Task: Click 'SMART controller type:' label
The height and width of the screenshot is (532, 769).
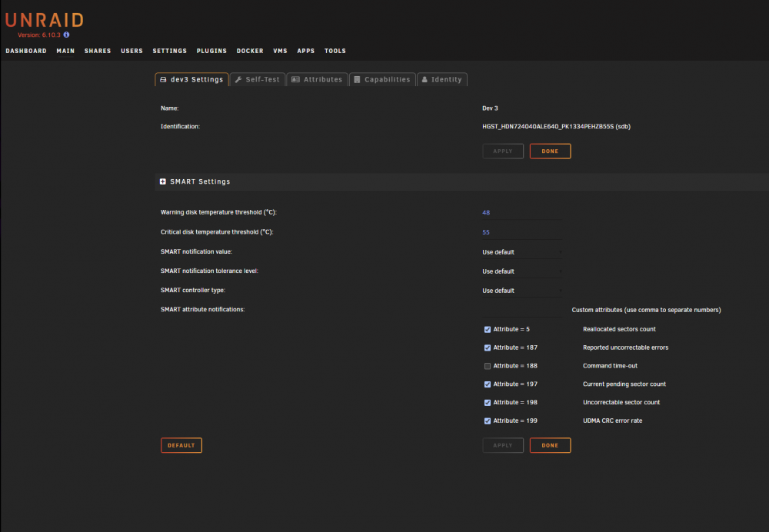Action: (193, 291)
